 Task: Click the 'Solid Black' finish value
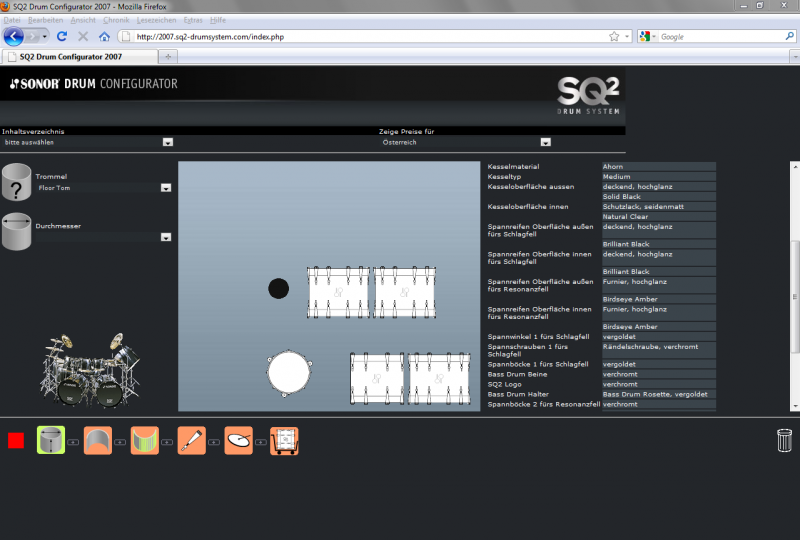point(659,197)
